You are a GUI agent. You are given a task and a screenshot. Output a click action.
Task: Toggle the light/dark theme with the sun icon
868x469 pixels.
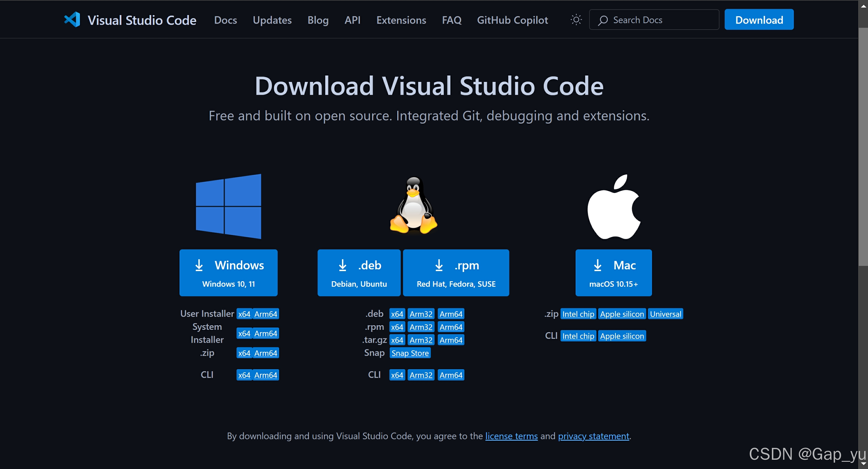[576, 19]
